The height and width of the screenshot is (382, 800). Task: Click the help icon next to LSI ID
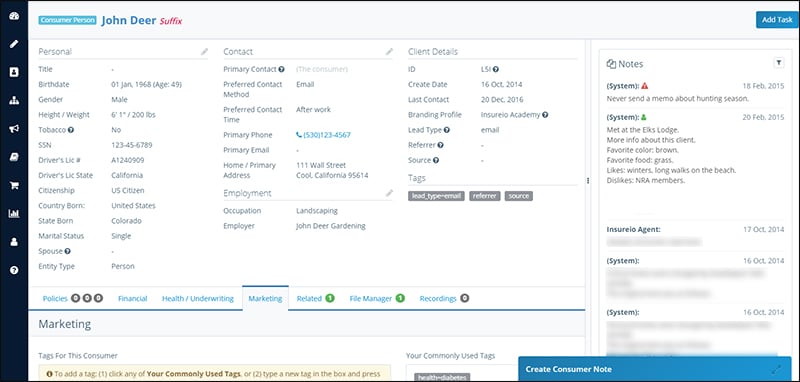[495, 69]
